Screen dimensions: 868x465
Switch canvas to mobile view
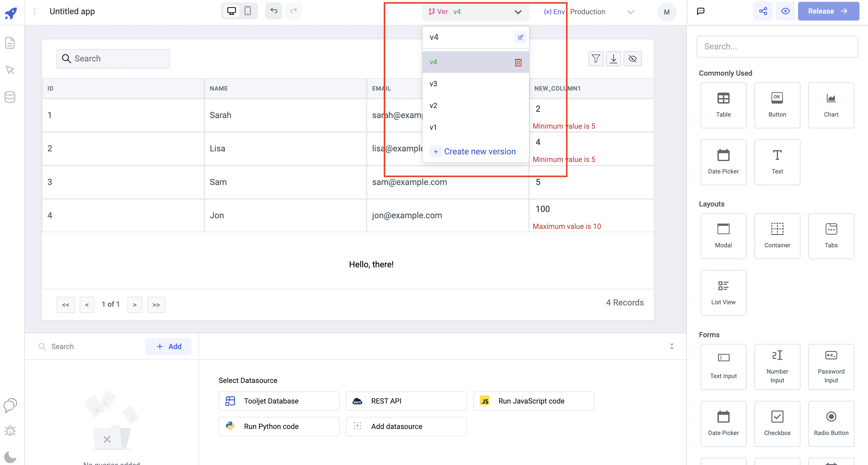248,11
